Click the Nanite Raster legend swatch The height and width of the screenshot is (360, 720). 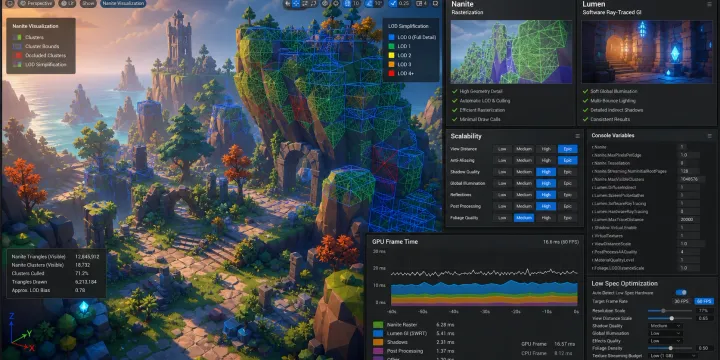(378, 325)
